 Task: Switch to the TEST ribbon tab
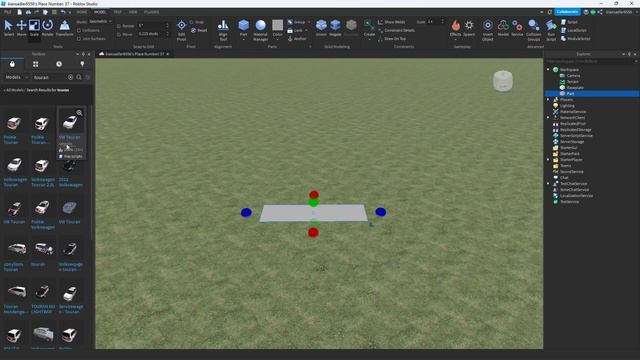(118, 12)
